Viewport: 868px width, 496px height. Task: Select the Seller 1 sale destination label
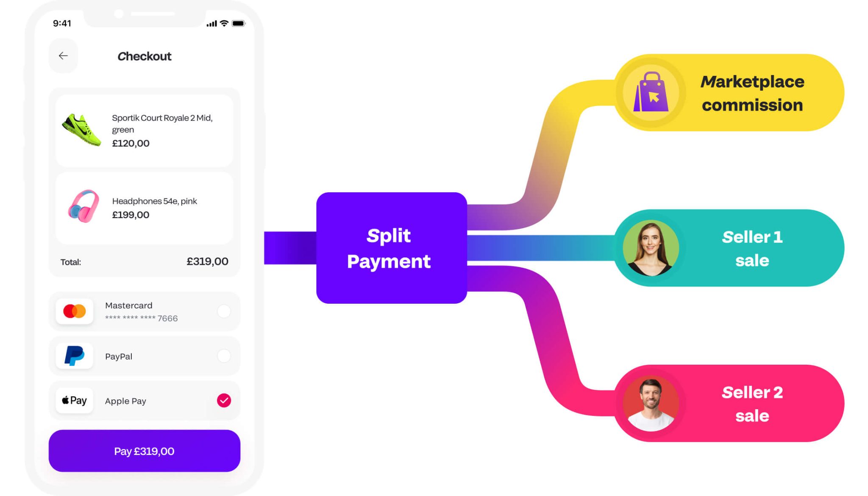[752, 248]
